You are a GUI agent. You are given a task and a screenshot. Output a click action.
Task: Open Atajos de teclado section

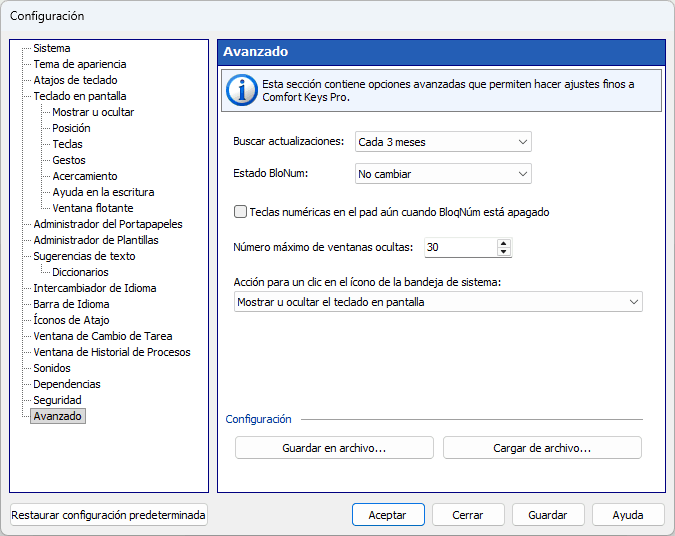[x=75, y=80]
